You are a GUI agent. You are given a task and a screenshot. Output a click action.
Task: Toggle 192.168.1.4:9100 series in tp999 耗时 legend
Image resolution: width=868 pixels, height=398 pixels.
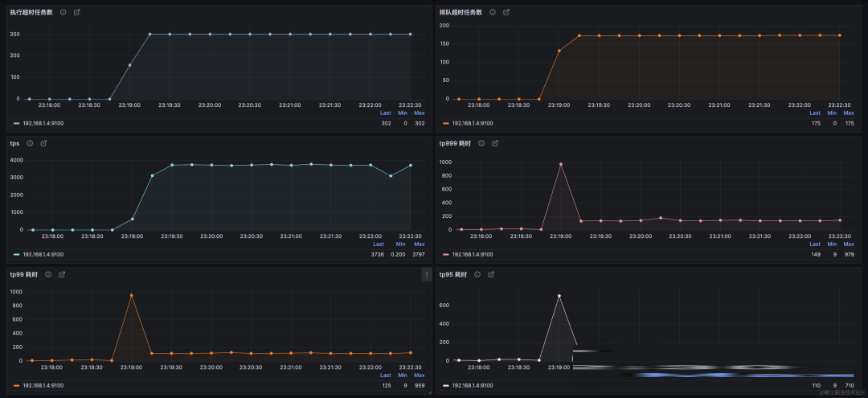(473, 254)
